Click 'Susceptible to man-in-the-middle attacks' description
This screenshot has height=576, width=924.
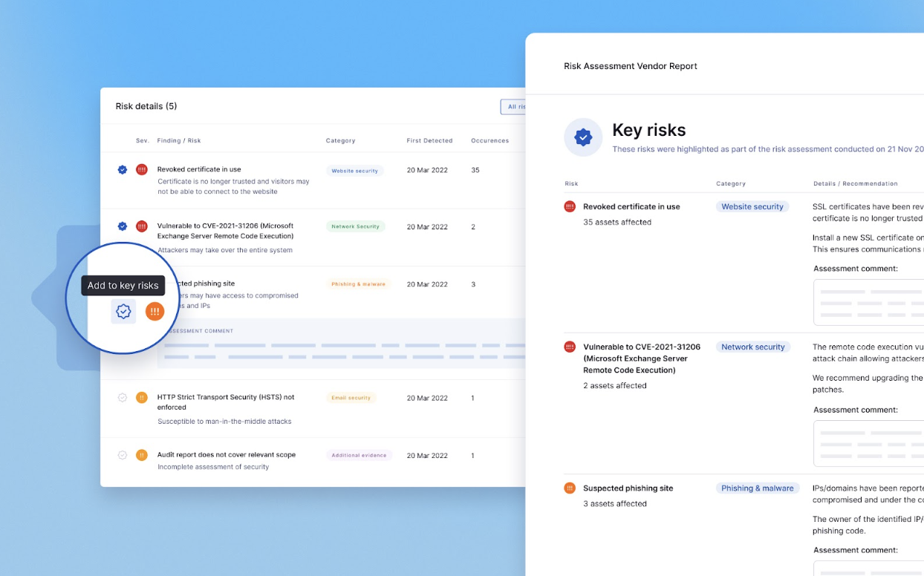[224, 421]
